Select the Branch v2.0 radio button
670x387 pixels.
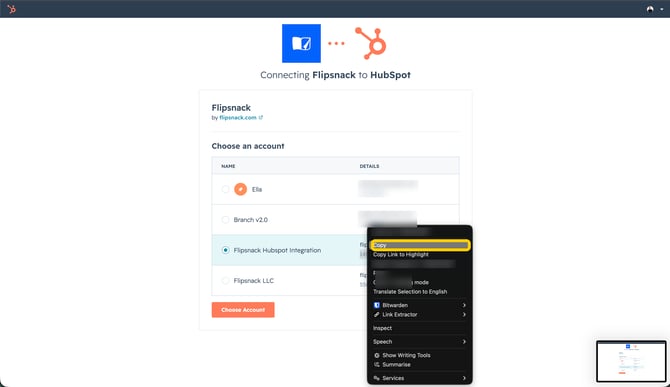click(x=225, y=220)
